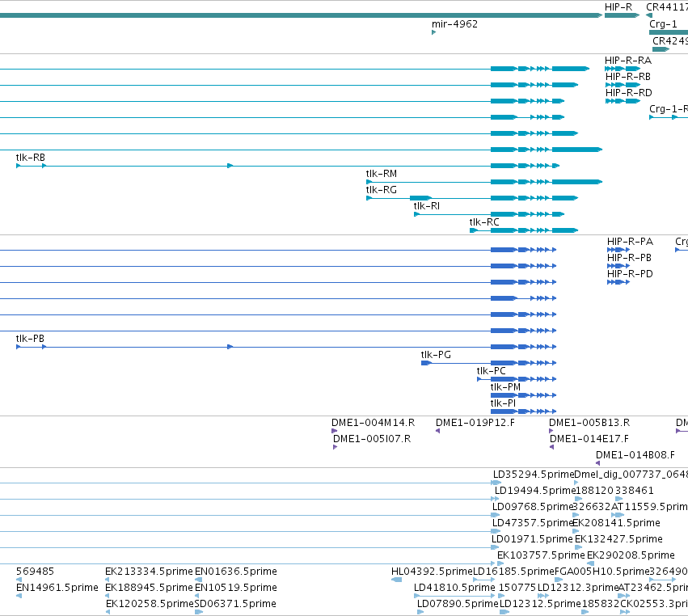Click the EK290208.5prime EST label
The height and width of the screenshot is (616, 688).
click(631, 555)
